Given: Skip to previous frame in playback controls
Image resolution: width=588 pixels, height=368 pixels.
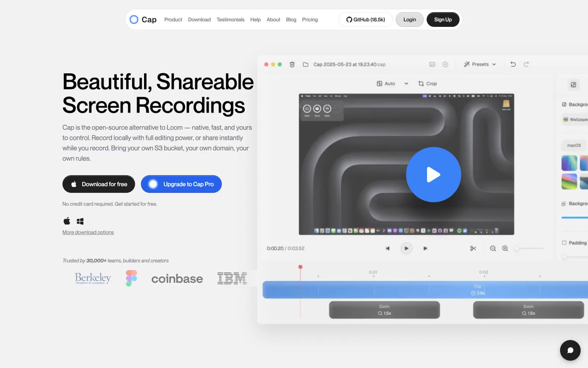Looking at the screenshot, I should [387, 248].
